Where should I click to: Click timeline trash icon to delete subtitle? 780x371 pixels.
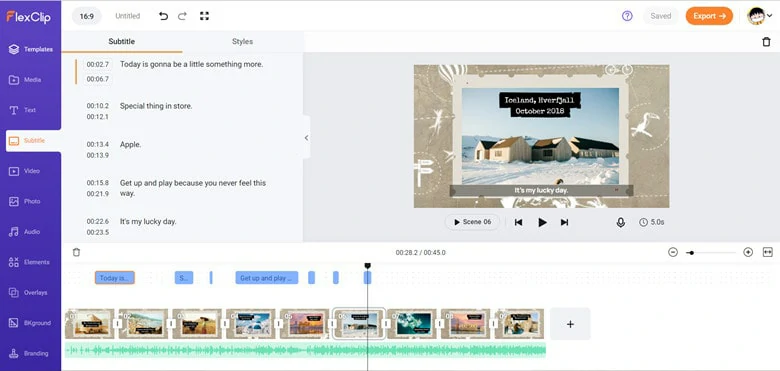point(76,252)
